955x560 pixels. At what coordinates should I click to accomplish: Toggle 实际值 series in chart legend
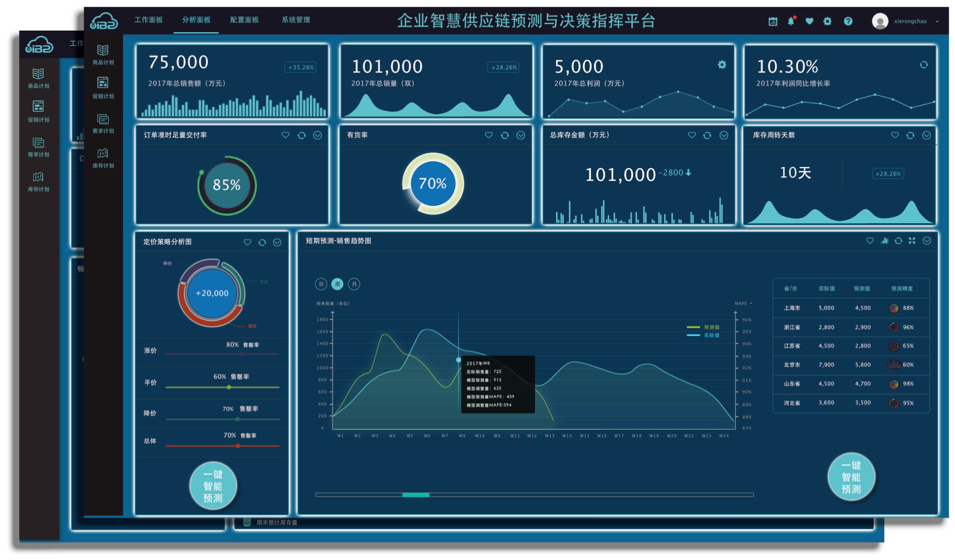[x=703, y=335]
